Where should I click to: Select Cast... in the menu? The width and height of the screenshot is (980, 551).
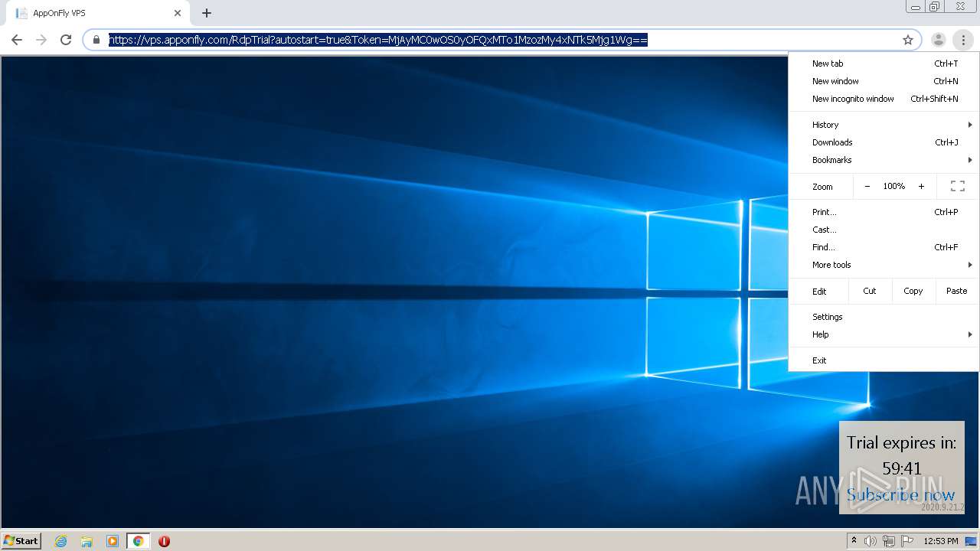(x=884, y=230)
